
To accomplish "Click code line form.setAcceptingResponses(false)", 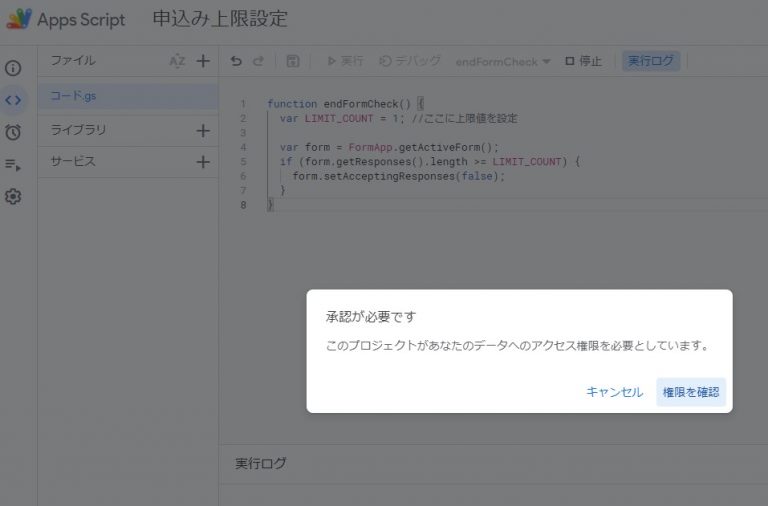I will [398, 176].
